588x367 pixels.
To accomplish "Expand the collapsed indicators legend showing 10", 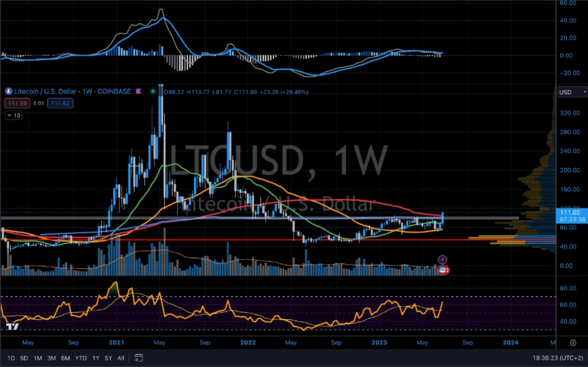I will 13,115.
